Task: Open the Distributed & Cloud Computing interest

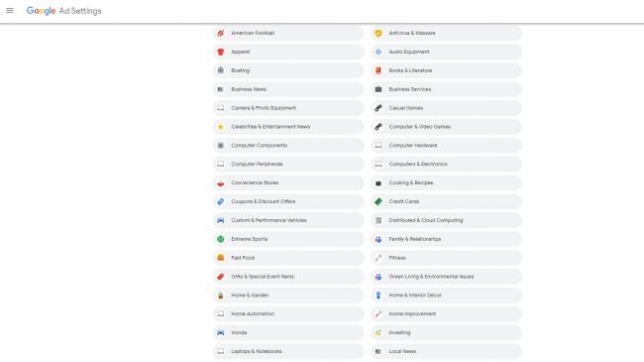Action: [446, 220]
